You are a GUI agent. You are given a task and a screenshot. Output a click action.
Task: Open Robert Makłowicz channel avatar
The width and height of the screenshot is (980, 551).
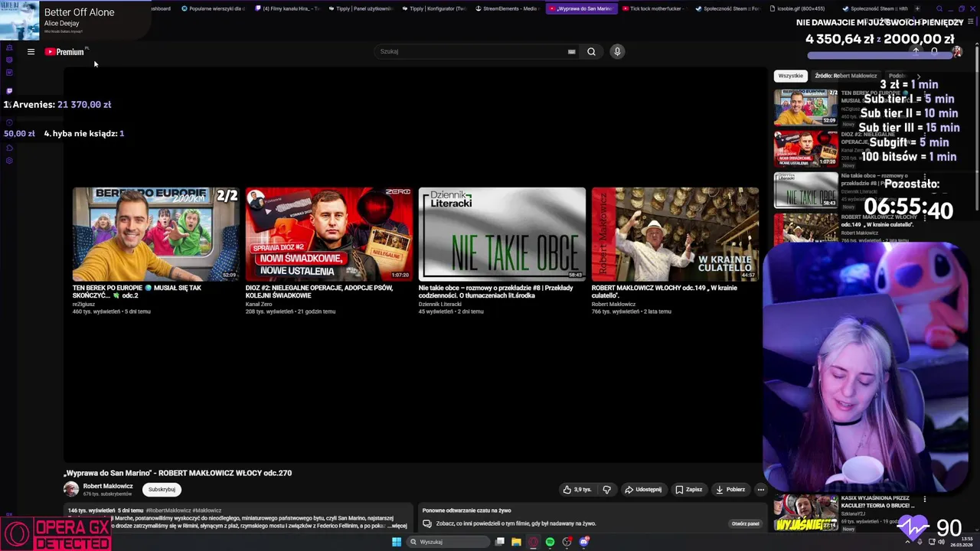pos(71,489)
